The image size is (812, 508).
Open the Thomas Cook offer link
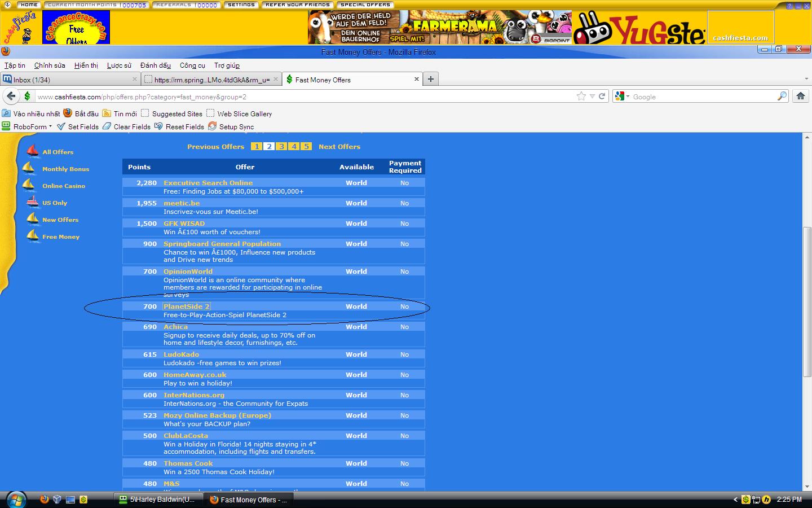pos(188,463)
